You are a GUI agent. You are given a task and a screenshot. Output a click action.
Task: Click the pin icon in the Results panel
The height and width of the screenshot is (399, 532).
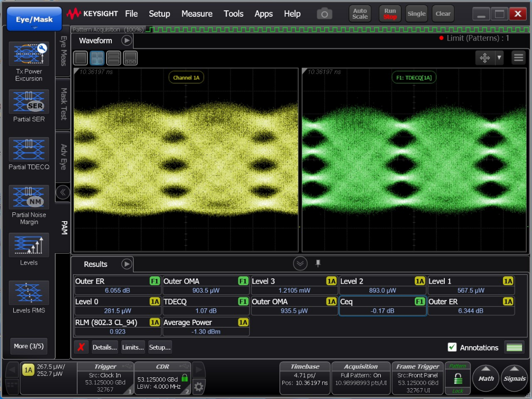(318, 264)
